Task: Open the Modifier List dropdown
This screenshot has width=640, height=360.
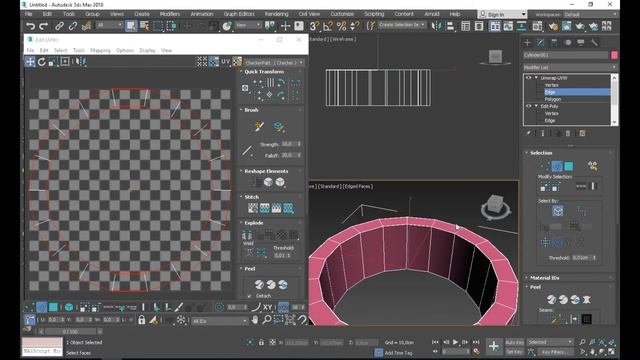Action: click(x=570, y=67)
